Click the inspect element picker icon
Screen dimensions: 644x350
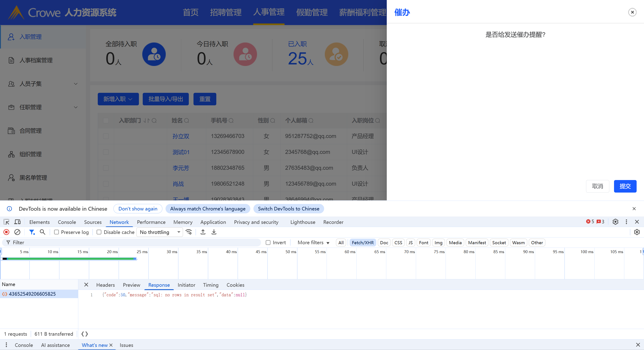[x=6, y=222]
